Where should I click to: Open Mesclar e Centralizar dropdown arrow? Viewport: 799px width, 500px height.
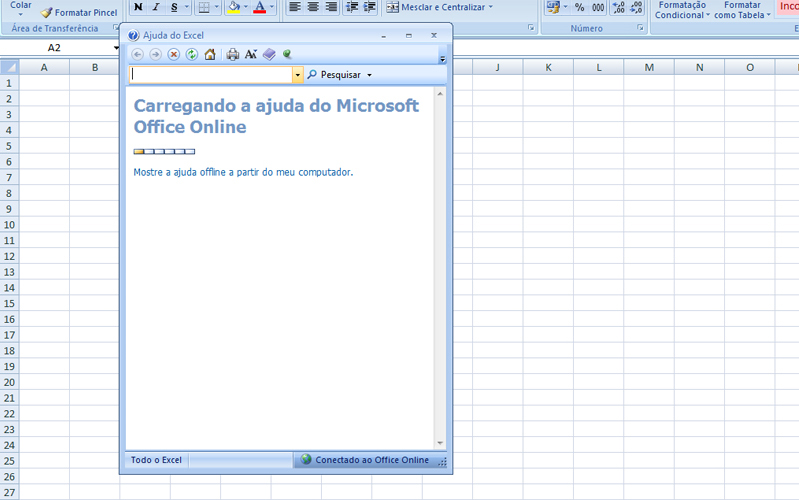[x=491, y=7]
